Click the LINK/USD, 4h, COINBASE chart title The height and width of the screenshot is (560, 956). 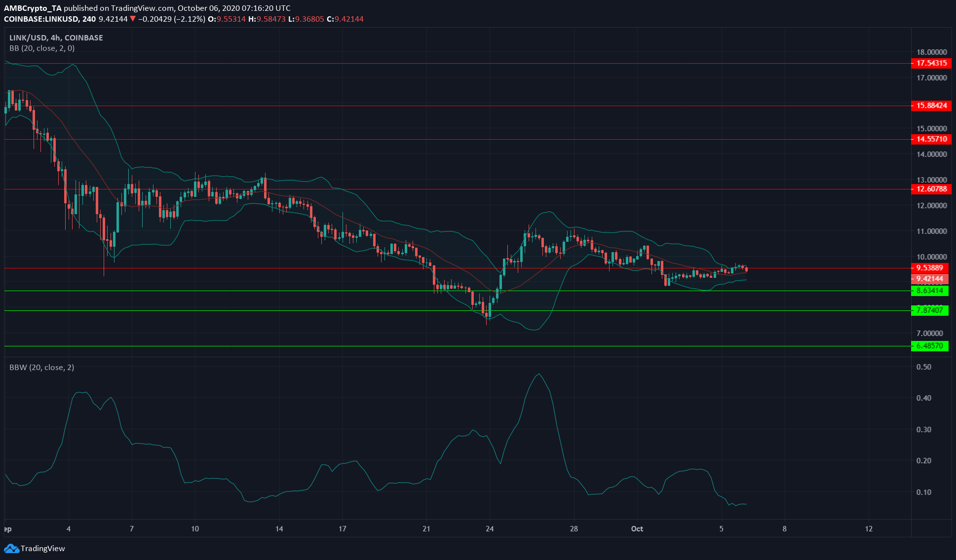coord(56,37)
